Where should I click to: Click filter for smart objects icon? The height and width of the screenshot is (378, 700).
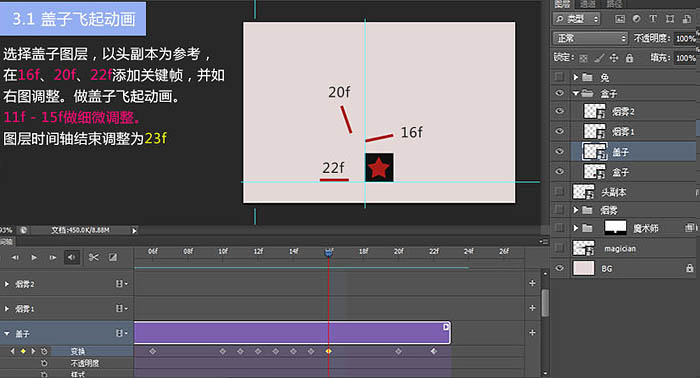[x=687, y=19]
